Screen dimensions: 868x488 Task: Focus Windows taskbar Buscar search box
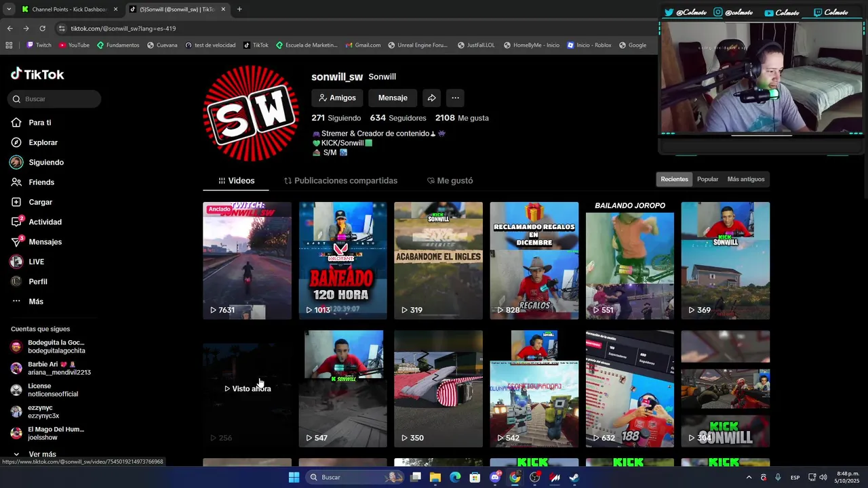pos(354,477)
